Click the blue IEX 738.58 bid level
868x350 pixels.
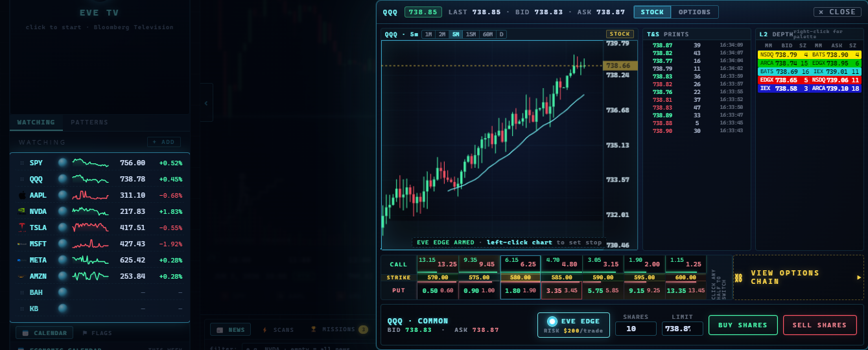click(783, 89)
